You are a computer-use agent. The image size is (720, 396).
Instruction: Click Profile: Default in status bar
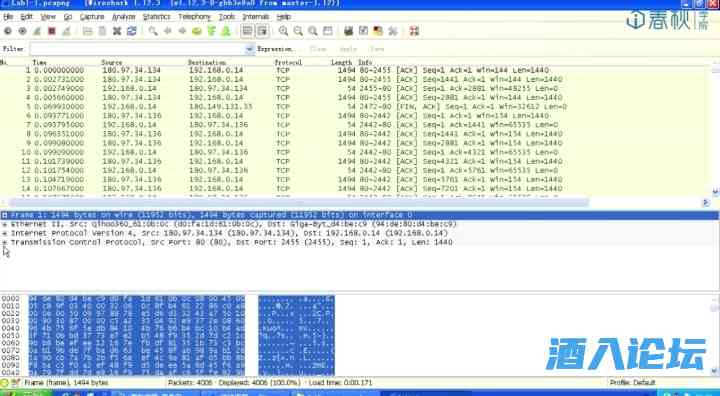click(632, 383)
